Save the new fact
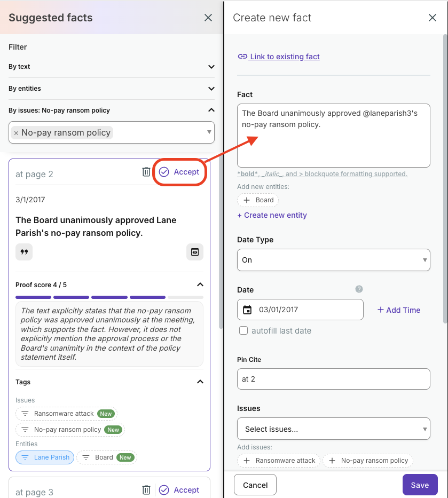 [x=420, y=485]
